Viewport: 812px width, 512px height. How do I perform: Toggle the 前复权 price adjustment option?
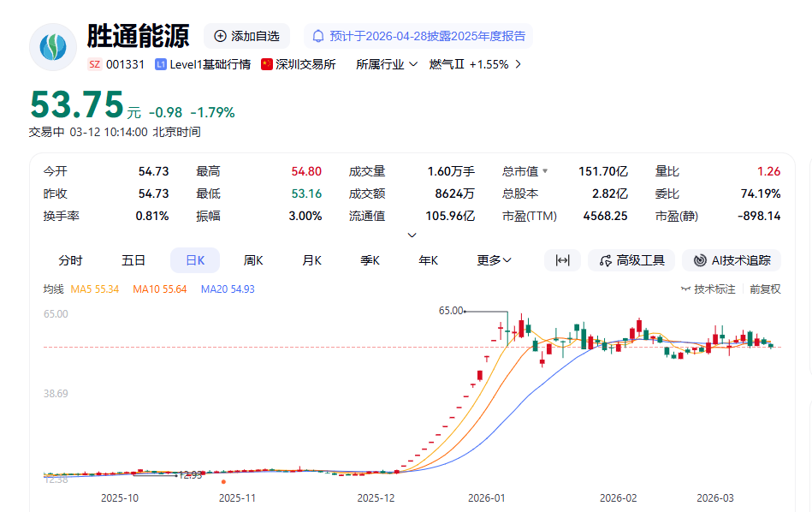765,289
